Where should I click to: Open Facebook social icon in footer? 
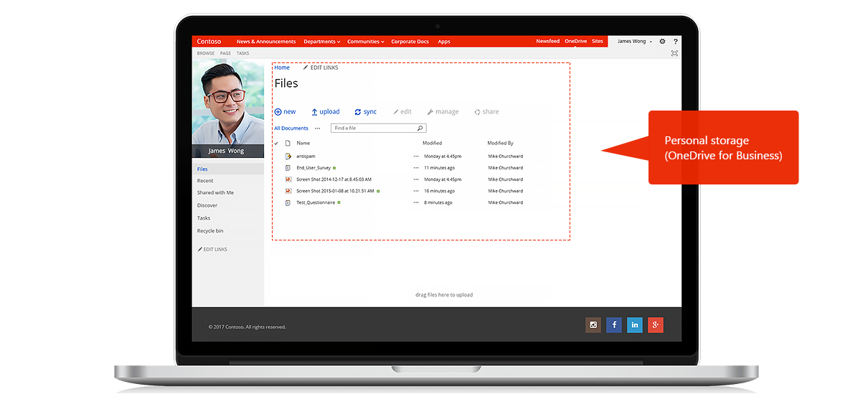(x=614, y=325)
